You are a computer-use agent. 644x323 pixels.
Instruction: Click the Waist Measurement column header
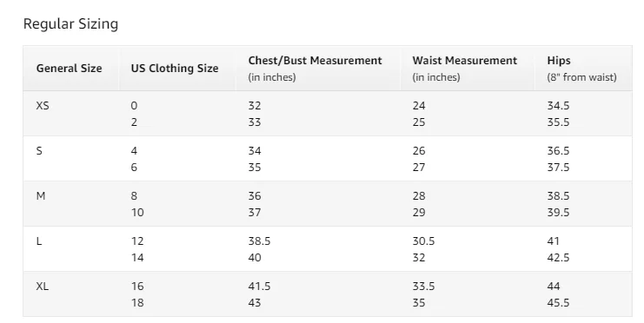click(x=464, y=61)
